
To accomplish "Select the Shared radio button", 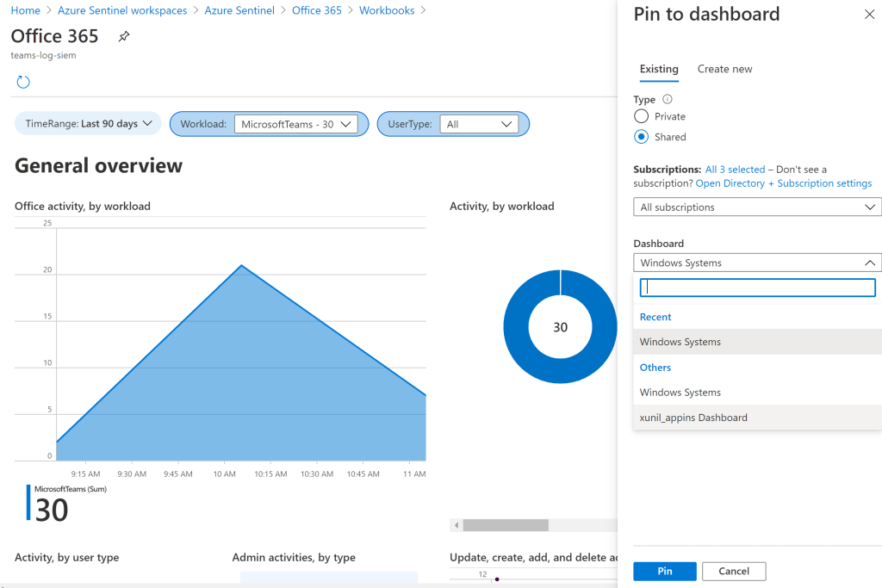I will (641, 137).
